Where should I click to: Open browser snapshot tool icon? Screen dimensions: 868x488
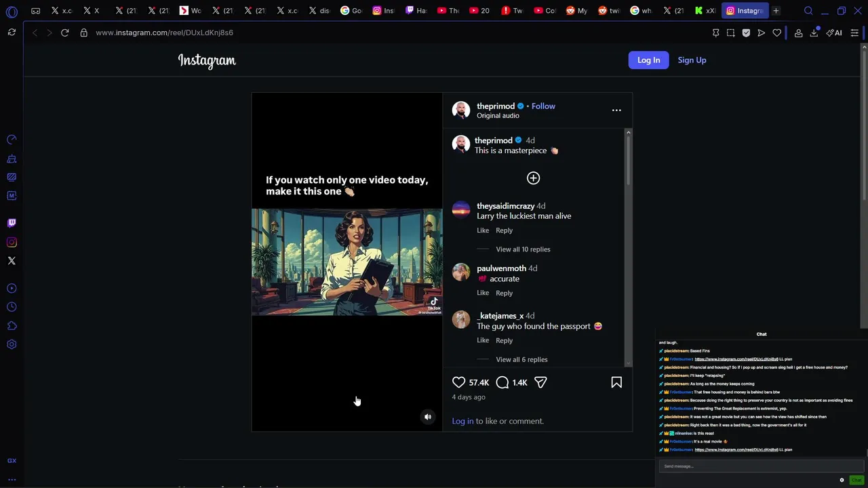click(730, 33)
